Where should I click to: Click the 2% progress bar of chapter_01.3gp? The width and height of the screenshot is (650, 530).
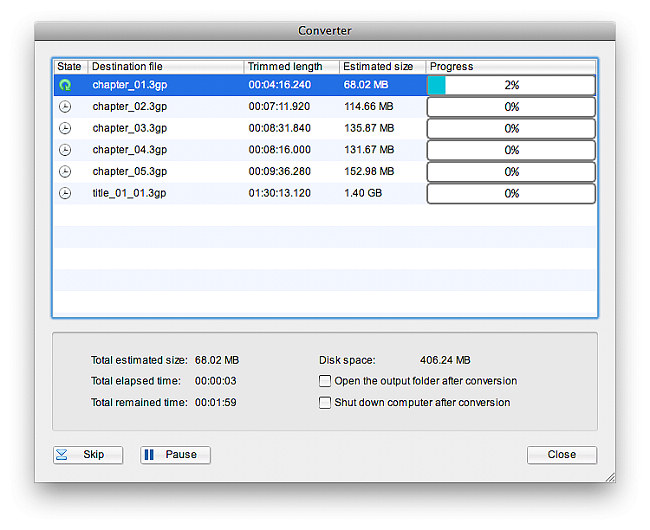point(511,85)
